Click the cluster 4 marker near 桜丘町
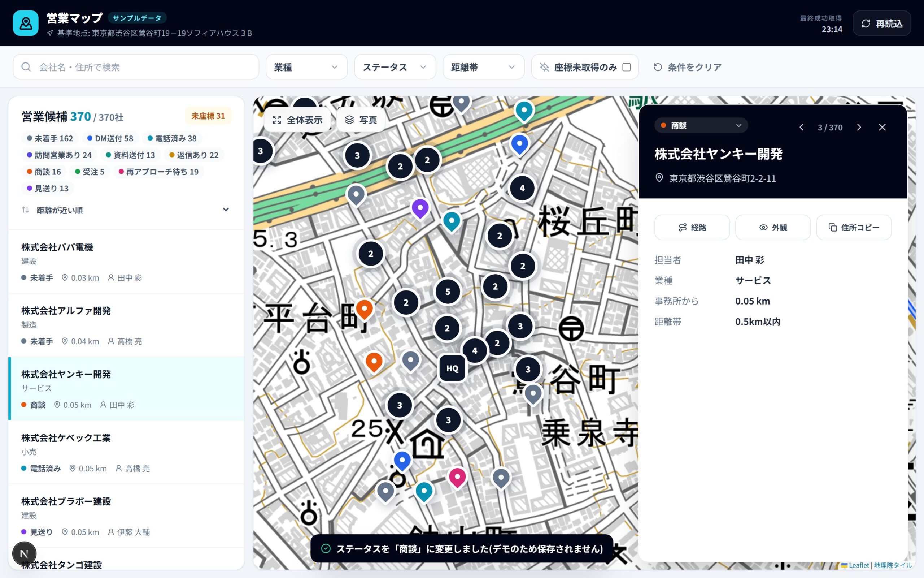 pyautogui.click(x=522, y=188)
